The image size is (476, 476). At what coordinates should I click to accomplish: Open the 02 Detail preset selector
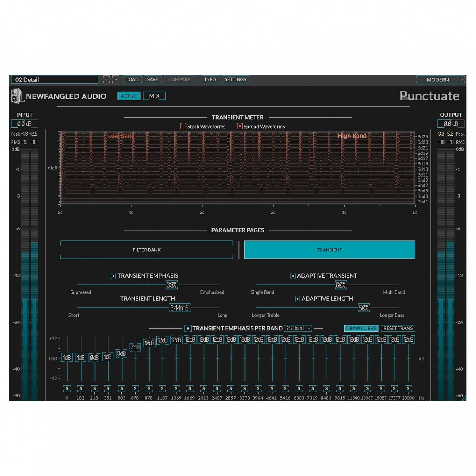click(54, 80)
